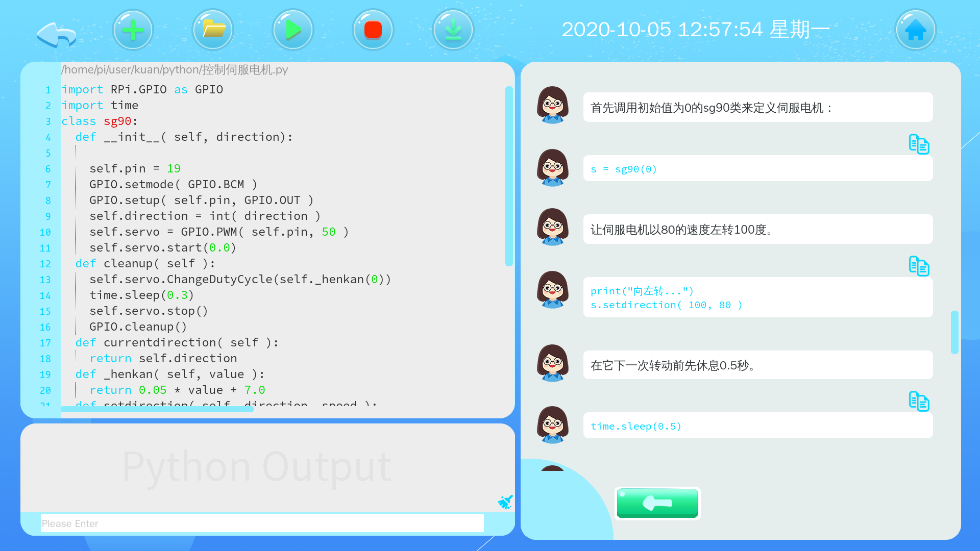Click the teacher avatar beside first instruction

553,105
